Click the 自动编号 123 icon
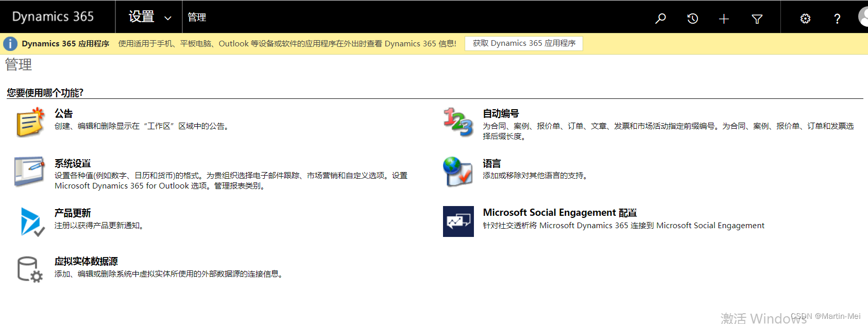This screenshot has width=868, height=324. pyautogui.click(x=458, y=122)
